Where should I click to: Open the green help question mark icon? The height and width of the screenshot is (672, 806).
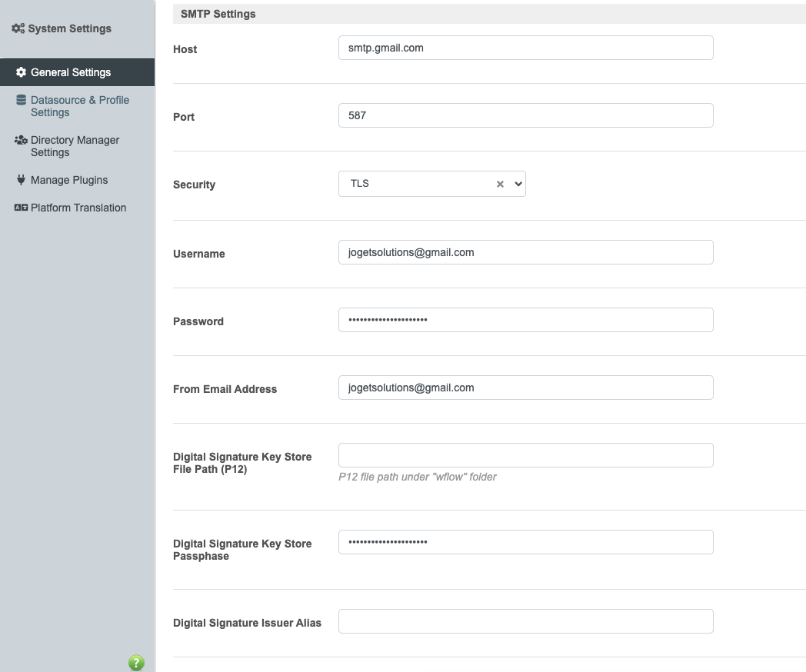tap(136, 663)
